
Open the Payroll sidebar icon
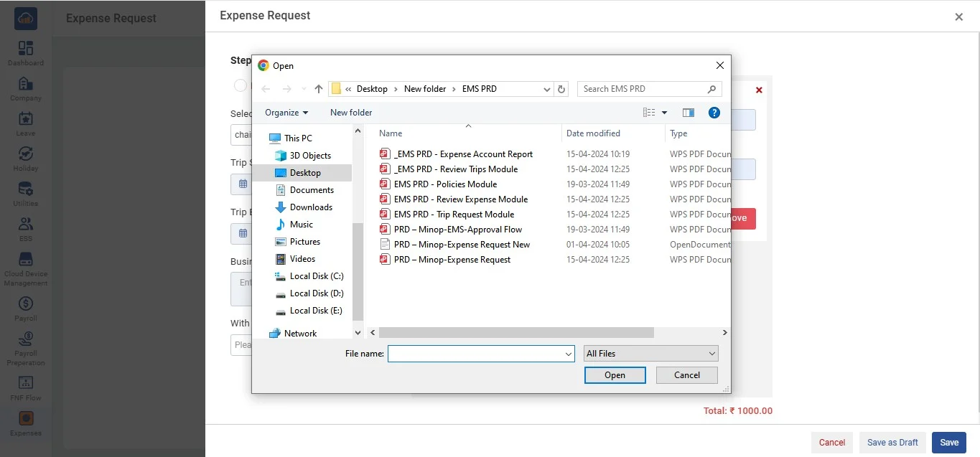pos(26,304)
